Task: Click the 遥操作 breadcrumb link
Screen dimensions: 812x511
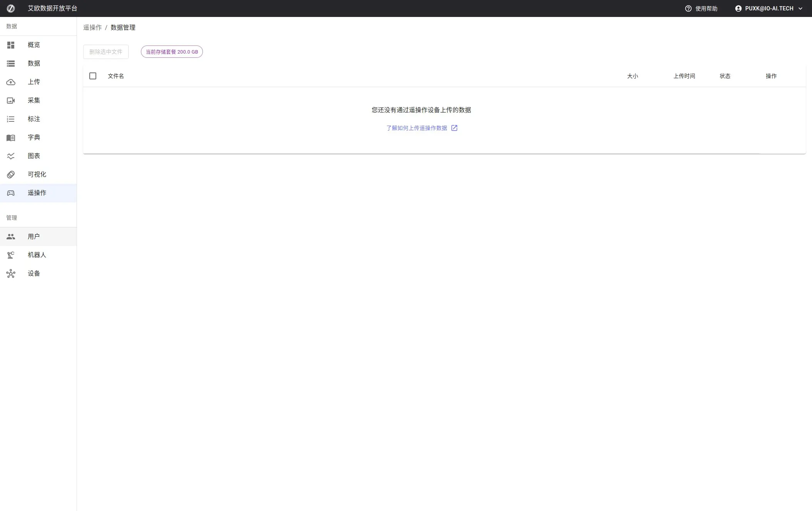Action: tap(92, 27)
